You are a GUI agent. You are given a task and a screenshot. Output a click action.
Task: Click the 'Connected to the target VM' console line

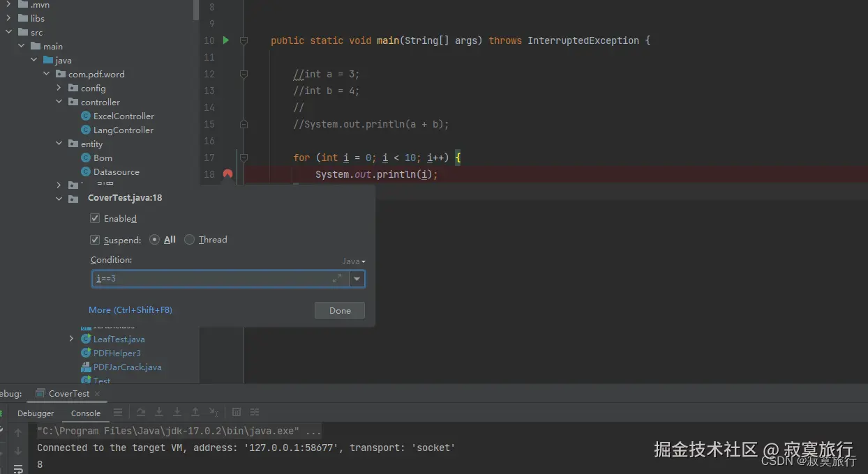coord(246,448)
